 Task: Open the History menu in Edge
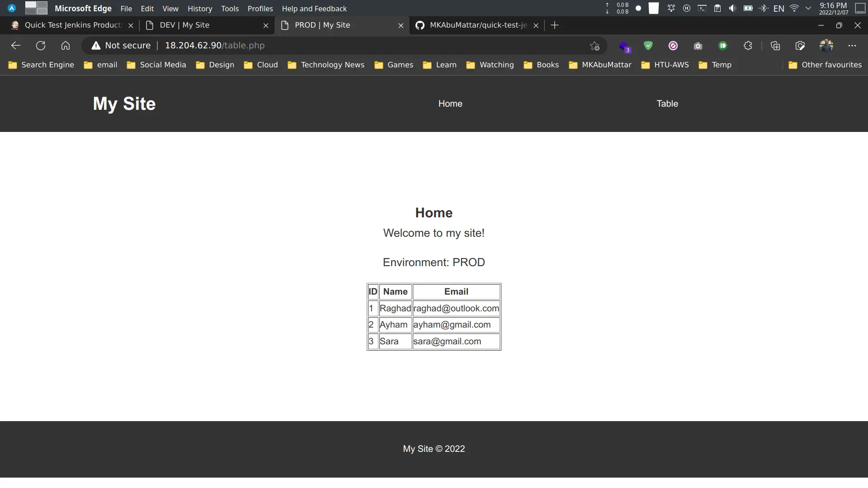(x=200, y=8)
